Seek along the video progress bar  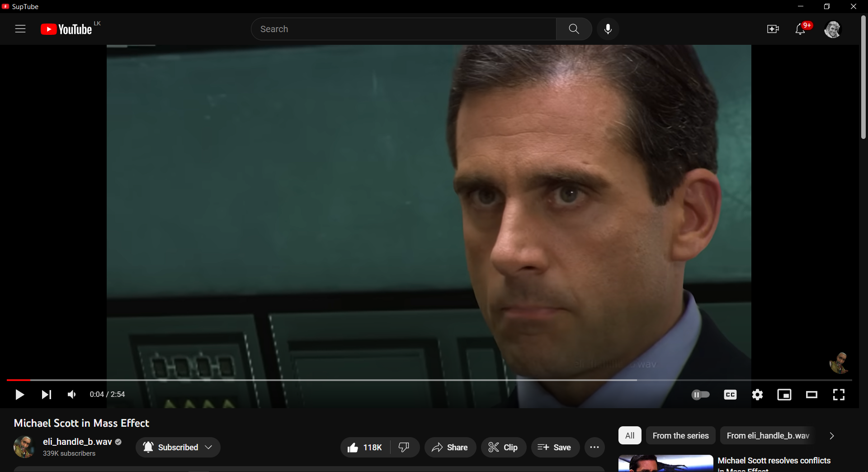pos(429,380)
